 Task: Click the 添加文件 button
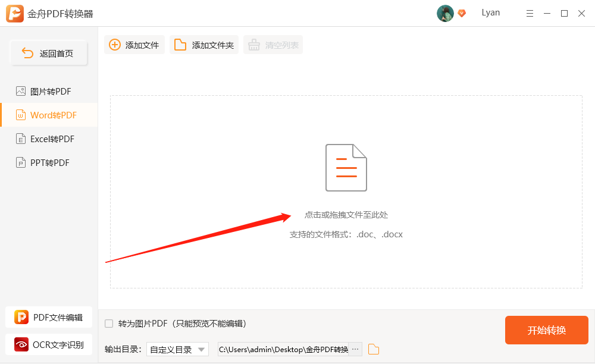point(134,45)
